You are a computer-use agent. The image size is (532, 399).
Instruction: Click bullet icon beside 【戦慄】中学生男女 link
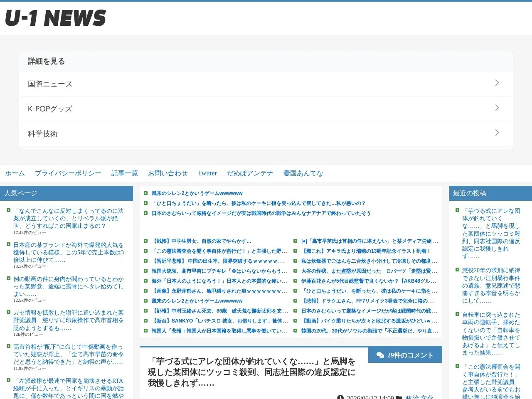(x=145, y=241)
